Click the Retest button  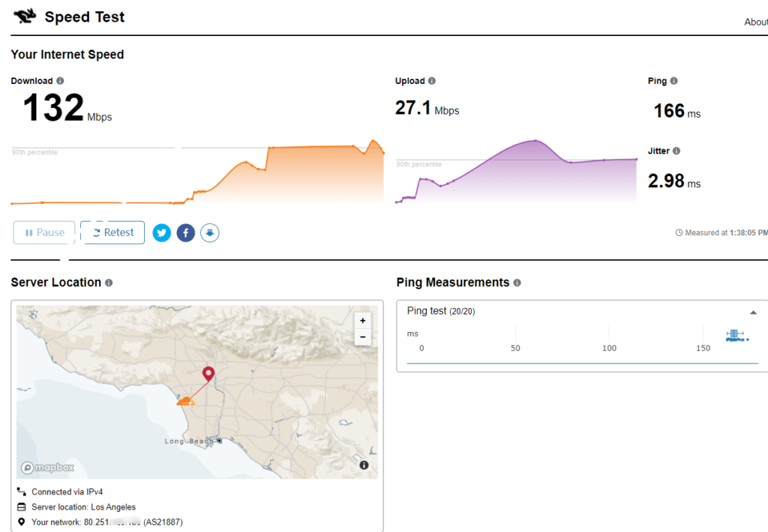112,233
